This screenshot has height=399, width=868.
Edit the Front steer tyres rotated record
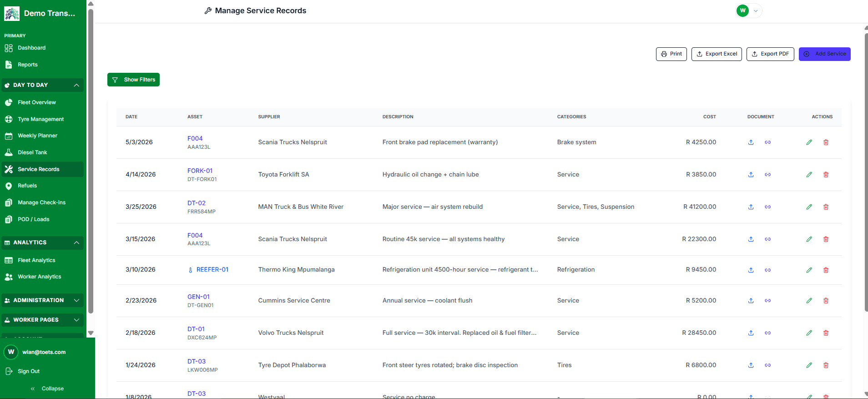(x=809, y=365)
